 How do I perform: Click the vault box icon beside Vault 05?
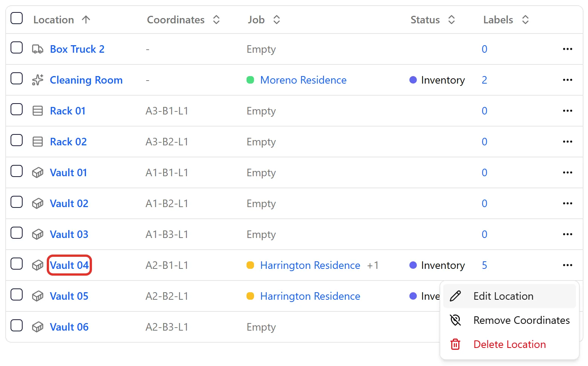click(x=38, y=296)
